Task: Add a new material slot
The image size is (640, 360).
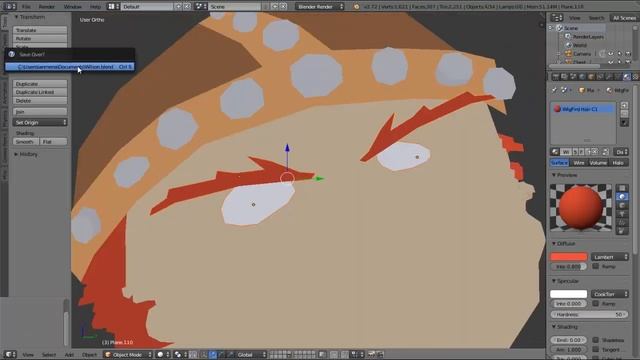Action: (624, 106)
